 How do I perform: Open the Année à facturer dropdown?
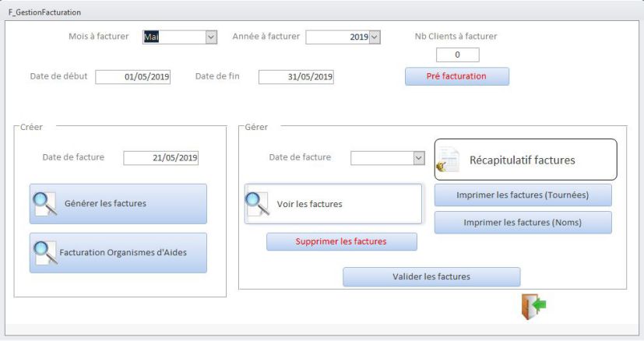[375, 37]
